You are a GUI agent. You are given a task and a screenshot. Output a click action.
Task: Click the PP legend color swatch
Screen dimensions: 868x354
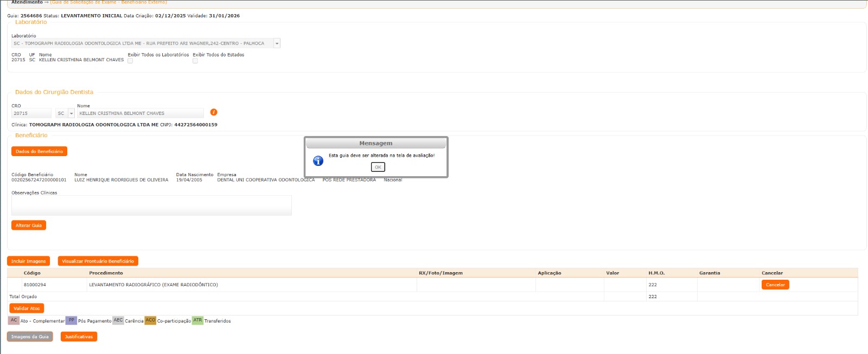click(x=71, y=320)
